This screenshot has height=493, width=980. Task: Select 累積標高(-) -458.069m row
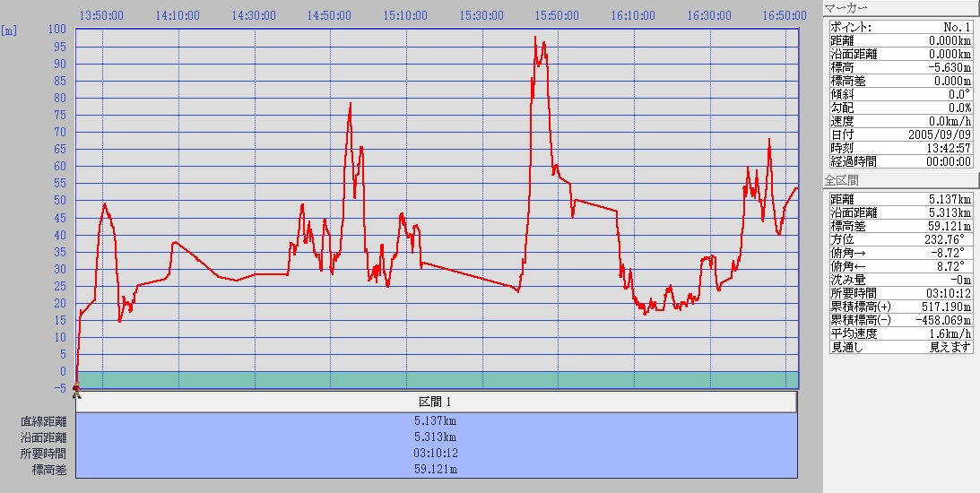(899, 320)
